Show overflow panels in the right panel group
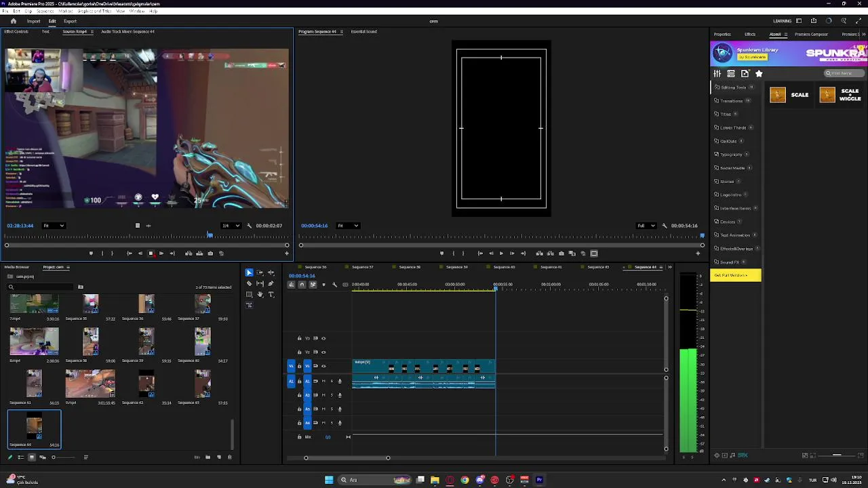The height and width of the screenshot is (488, 868). click(863, 34)
